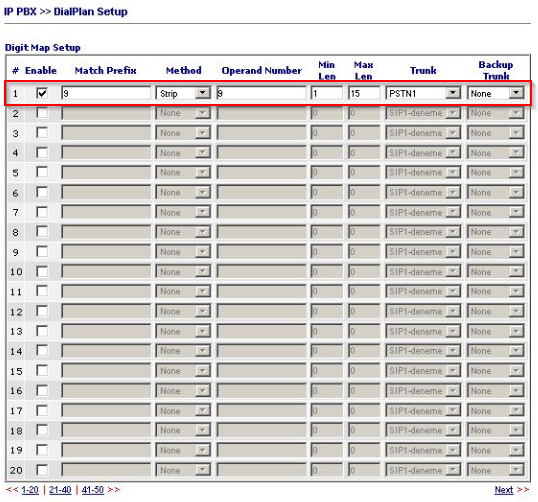Enable digit map row 20

tap(42, 470)
